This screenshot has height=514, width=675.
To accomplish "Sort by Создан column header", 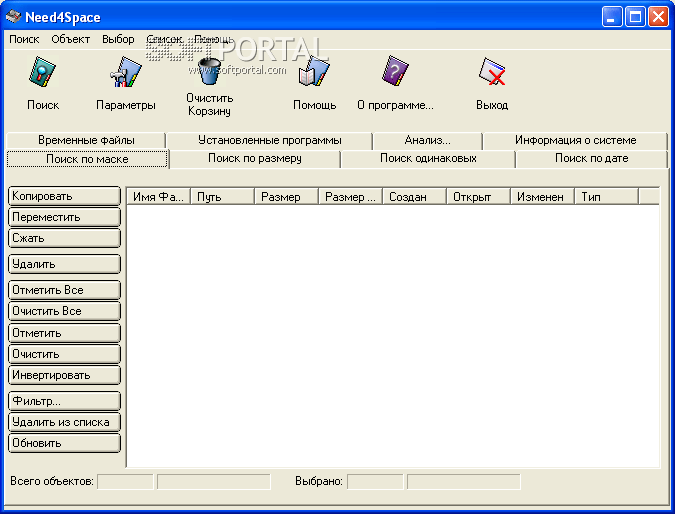I will click(415, 197).
